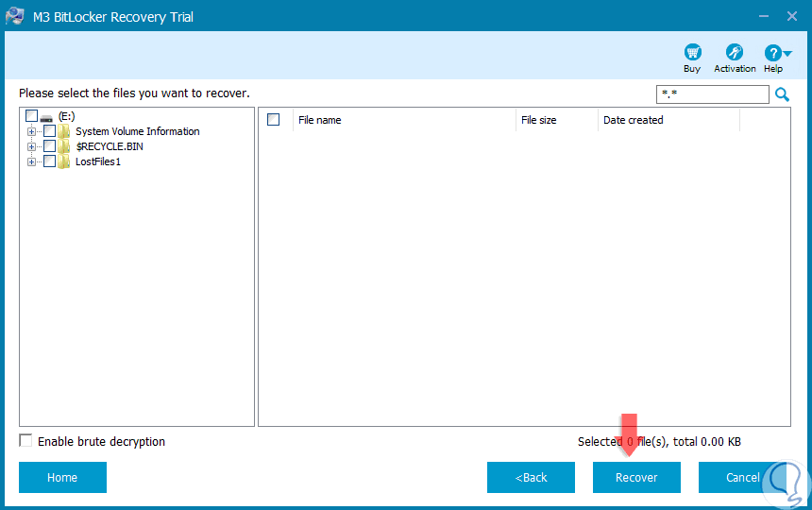
Task: Check the $RECYCLE.BIN checkbox
Action: pyautogui.click(x=49, y=146)
